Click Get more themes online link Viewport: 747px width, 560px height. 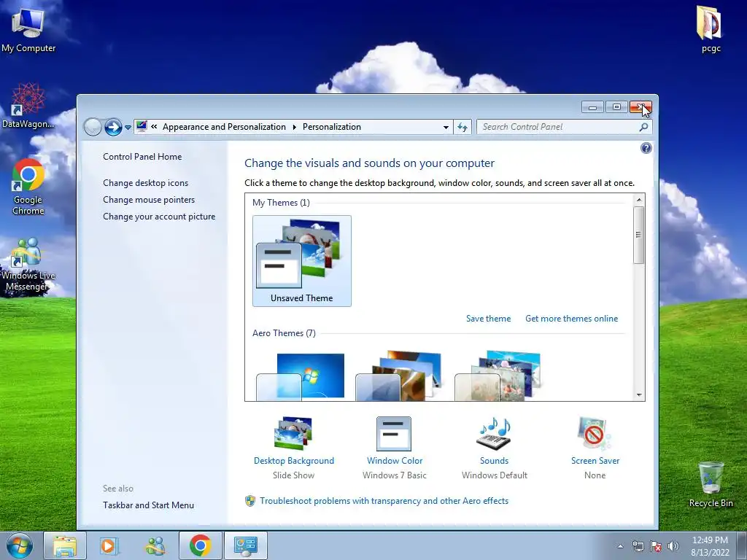pyautogui.click(x=571, y=319)
